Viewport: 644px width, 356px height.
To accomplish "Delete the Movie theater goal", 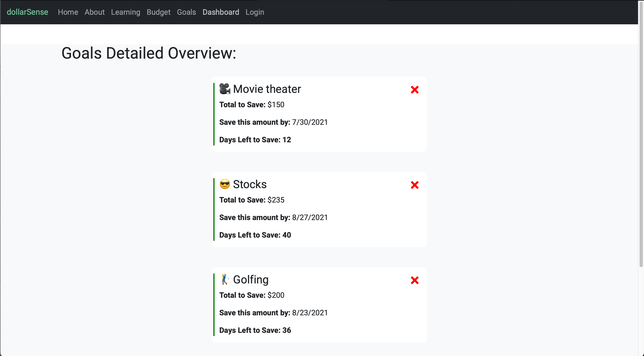I will pos(415,90).
